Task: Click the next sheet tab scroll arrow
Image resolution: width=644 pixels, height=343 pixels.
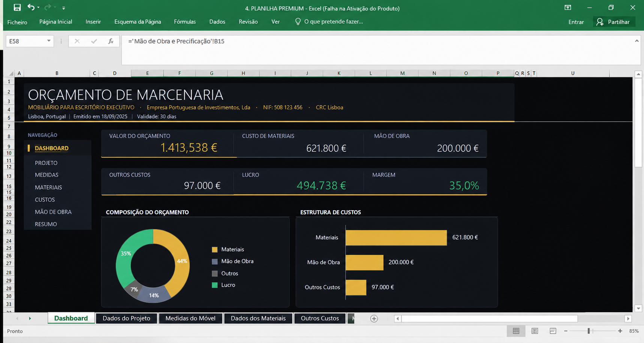Action: point(30,319)
